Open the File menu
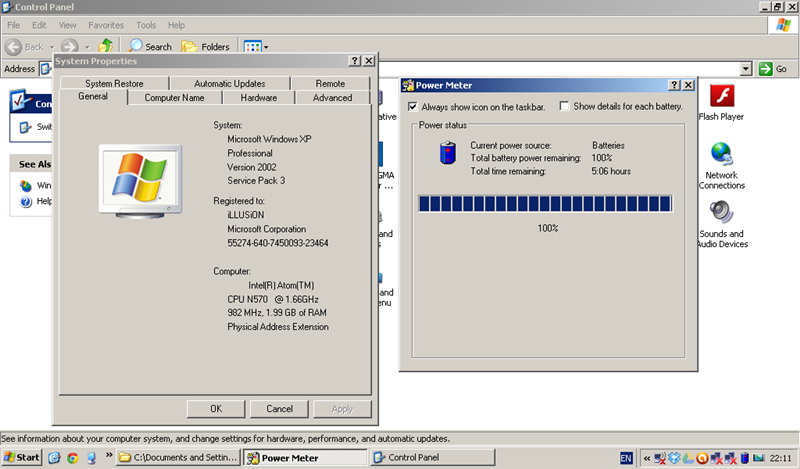800x469 pixels. 14,25
